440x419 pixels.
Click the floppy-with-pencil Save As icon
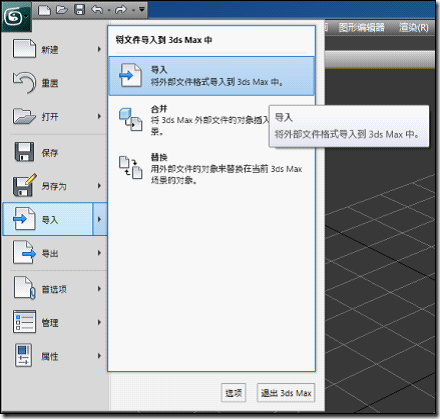click(24, 185)
